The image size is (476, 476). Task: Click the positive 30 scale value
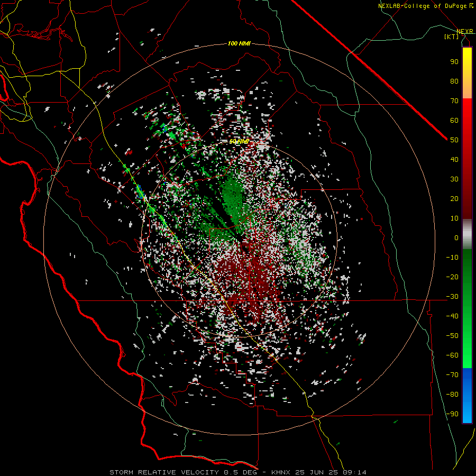454,179
